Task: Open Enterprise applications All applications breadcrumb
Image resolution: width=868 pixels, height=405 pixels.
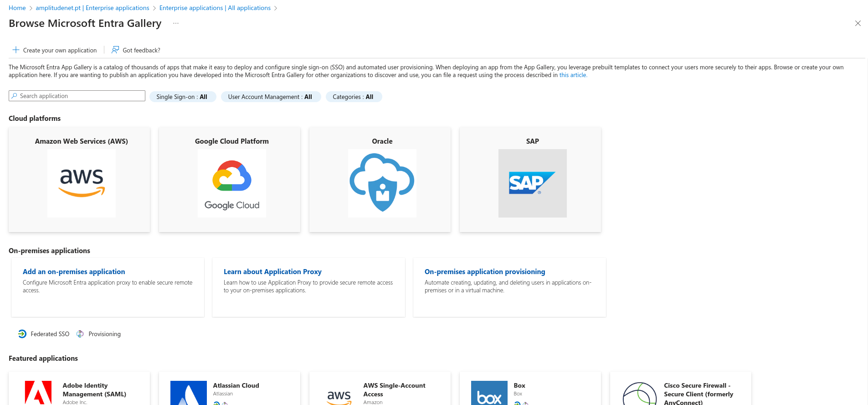Action: tap(215, 8)
